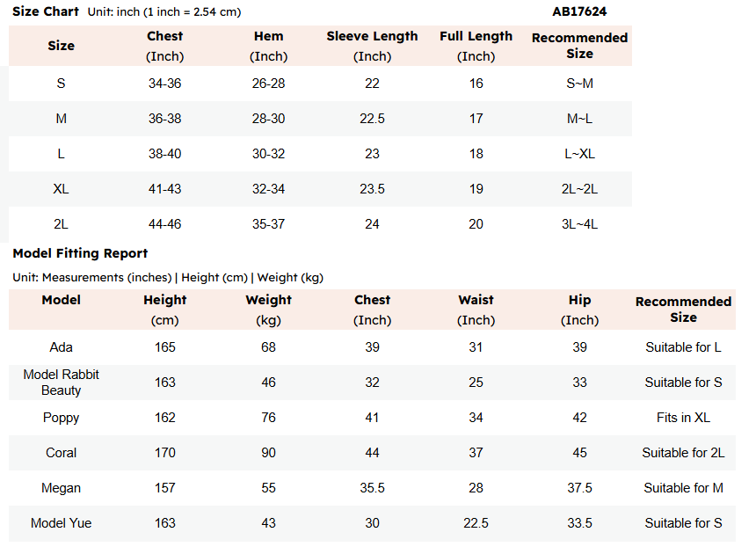756x554 pixels.
Task: Select the Size Chart title text
Action: click(46, 11)
